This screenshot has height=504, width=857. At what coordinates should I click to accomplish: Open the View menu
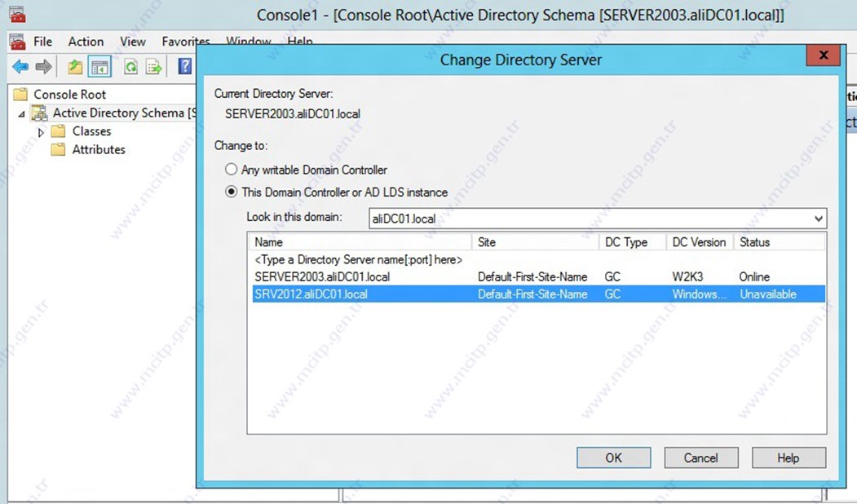coord(133,42)
